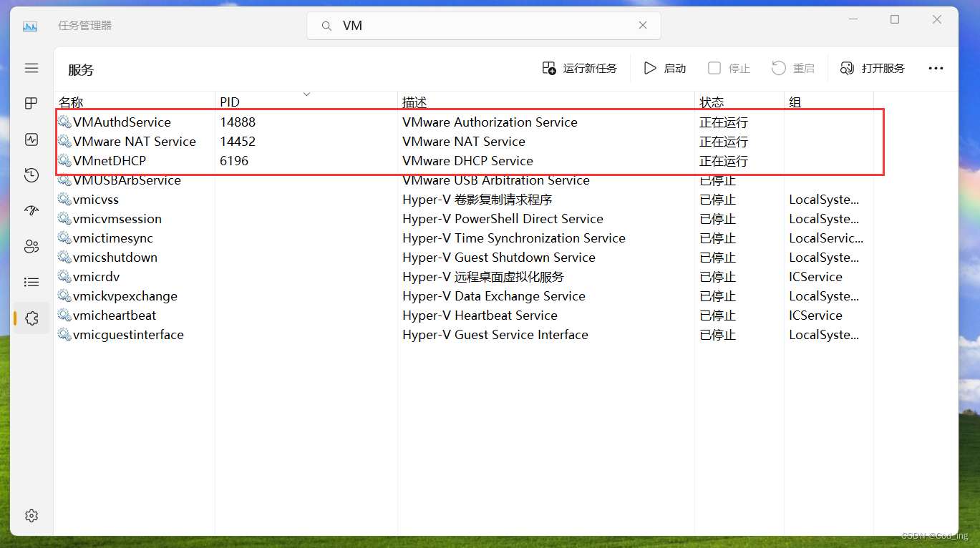Click the Start (启动) service button

coord(664,68)
